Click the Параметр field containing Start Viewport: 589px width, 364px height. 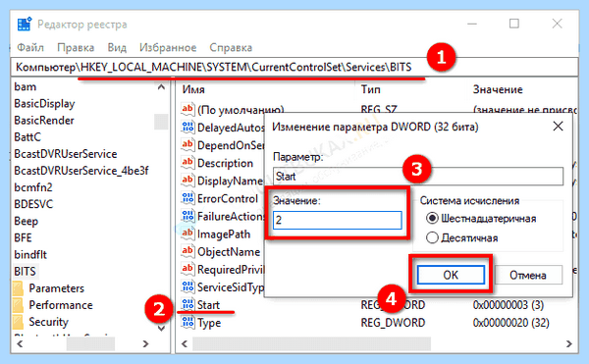[418, 176]
